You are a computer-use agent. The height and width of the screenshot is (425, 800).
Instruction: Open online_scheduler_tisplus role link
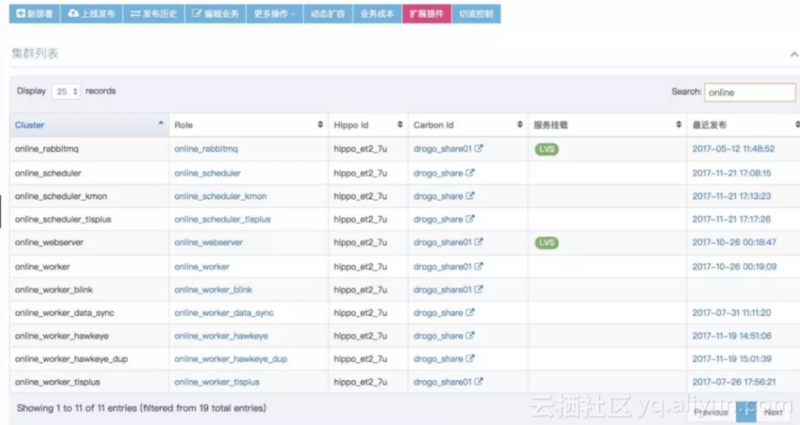pos(222,219)
